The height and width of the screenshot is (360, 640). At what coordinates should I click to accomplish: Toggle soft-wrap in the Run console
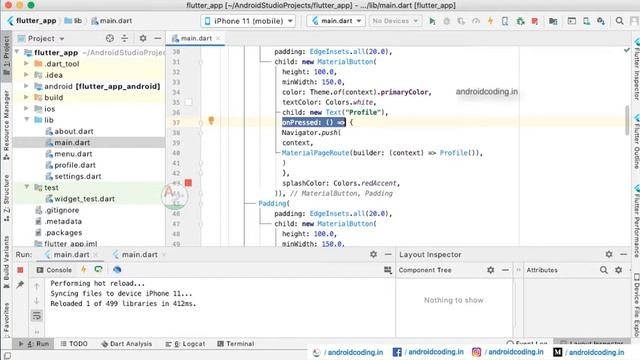(x=36, y=316)
